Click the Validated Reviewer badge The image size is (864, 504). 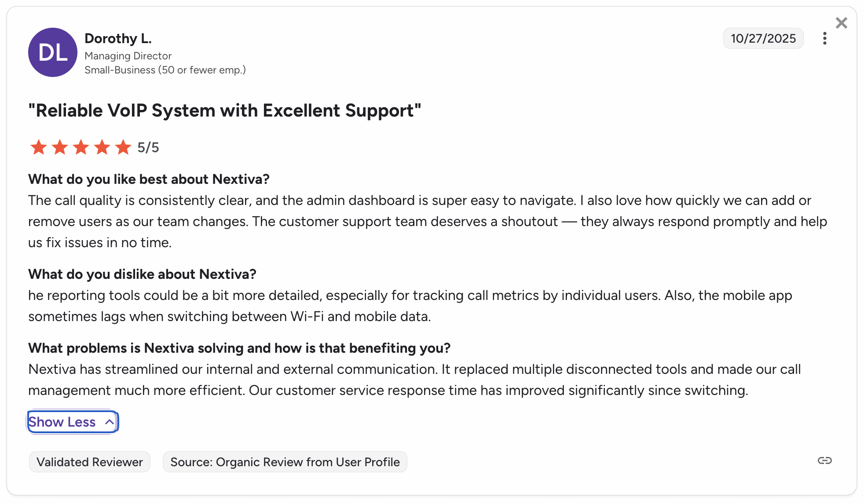90,462
